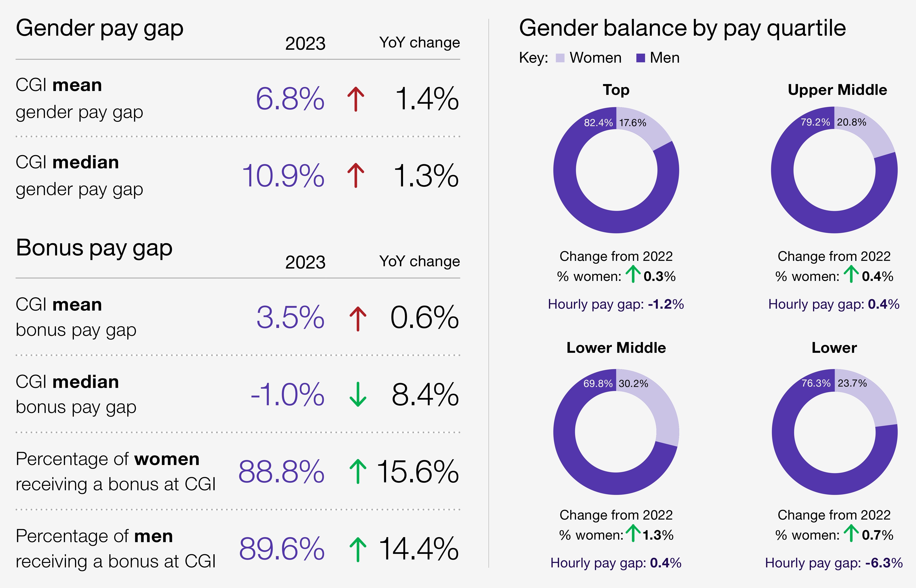Click the 17.6% women label in Top chart

coord(633,123)
